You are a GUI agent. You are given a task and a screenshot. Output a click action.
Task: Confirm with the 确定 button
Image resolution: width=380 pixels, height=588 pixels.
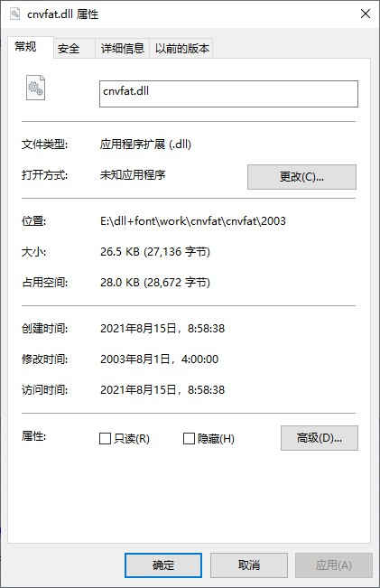tap(163, 565)
